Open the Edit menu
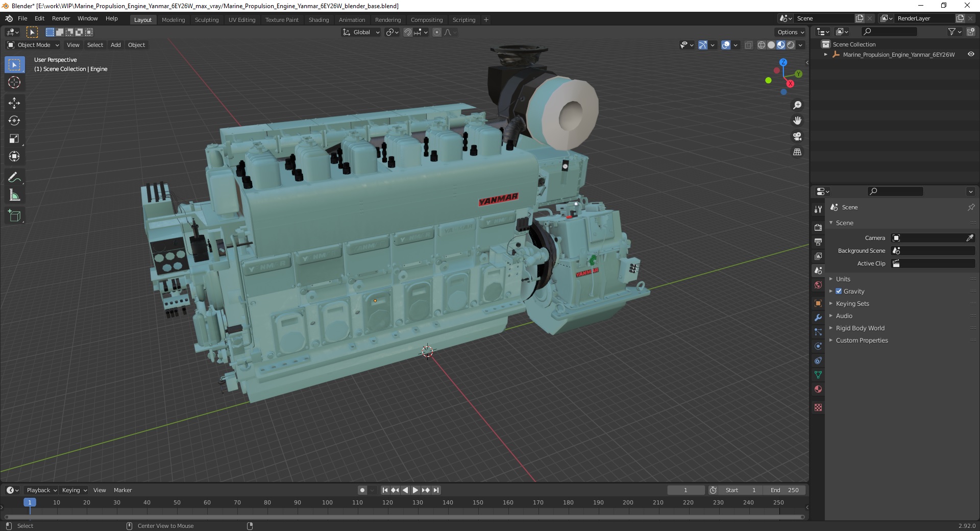Viewport: 980px width, 531px height. [39, 18]
